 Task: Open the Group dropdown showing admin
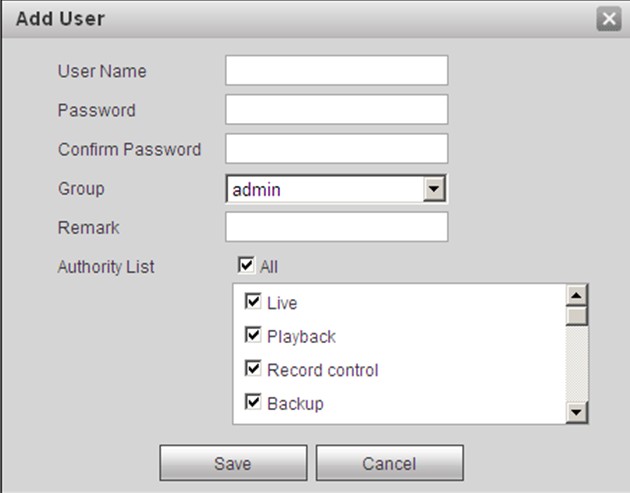point(325,188)
